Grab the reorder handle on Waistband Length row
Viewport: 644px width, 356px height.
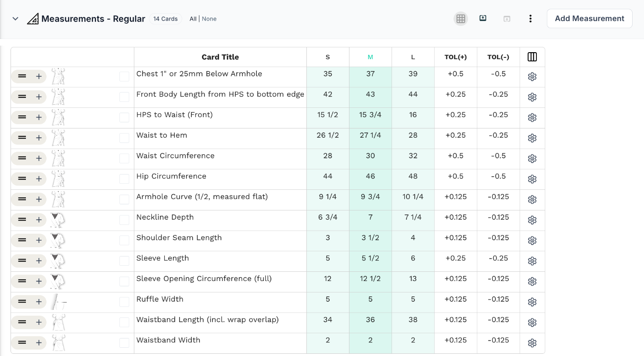[22, 322]
